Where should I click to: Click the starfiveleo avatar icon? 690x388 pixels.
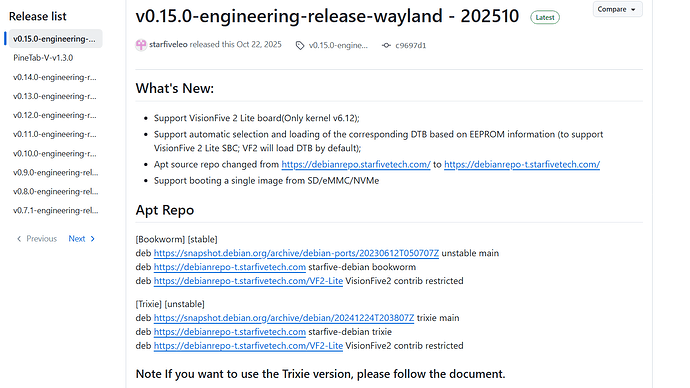click(141, 45)
